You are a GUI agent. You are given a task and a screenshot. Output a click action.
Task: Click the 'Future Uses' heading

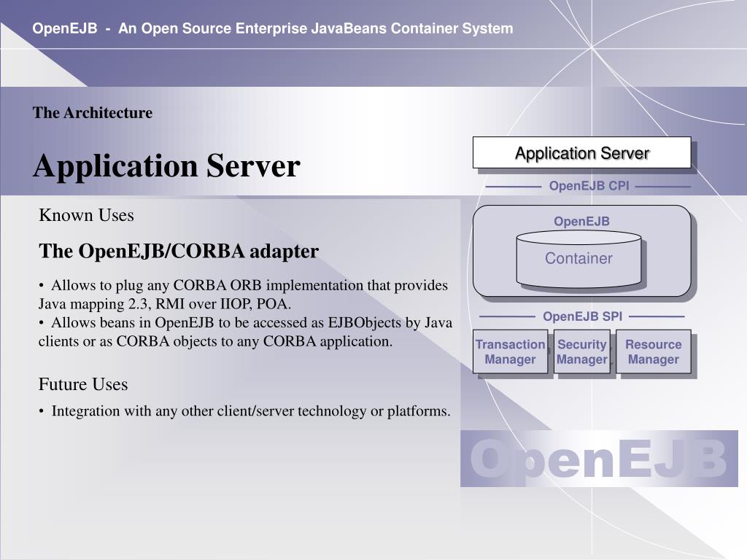tap(83, 384)
